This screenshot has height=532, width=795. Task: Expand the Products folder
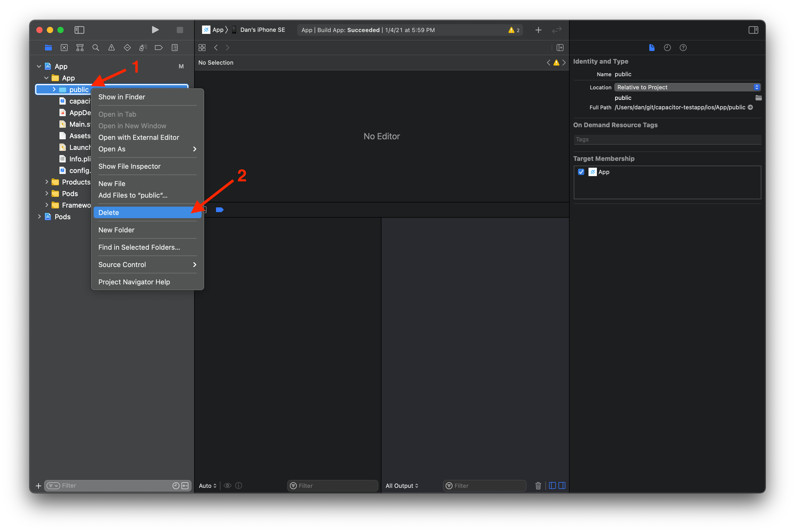tap(47, 182)
